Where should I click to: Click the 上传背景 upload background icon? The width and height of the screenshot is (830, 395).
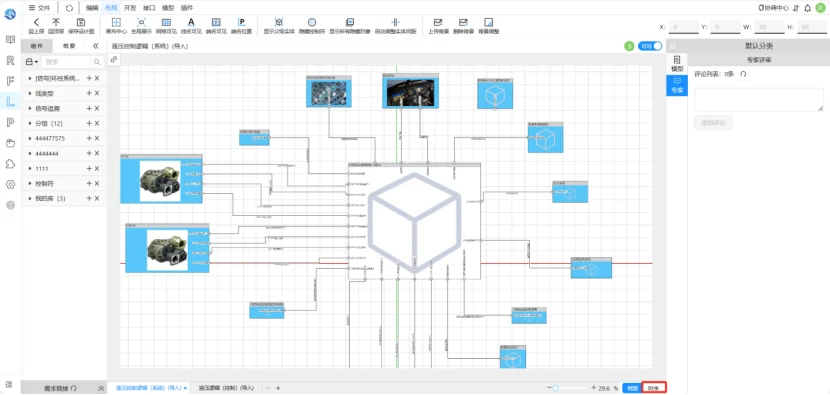pyautogui.click(x=438, y=22)
